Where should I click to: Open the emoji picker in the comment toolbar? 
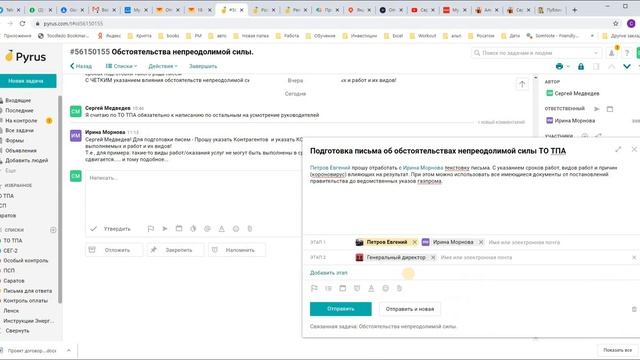[236, 229]
